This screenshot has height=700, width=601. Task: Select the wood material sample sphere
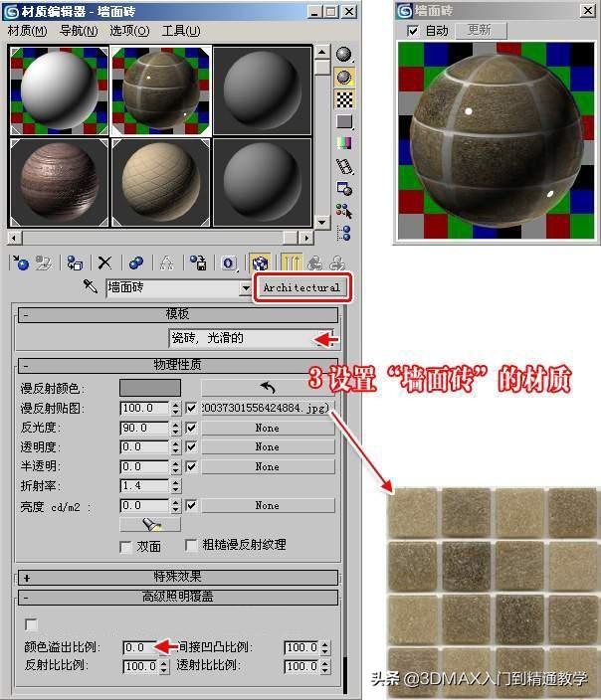58,184
